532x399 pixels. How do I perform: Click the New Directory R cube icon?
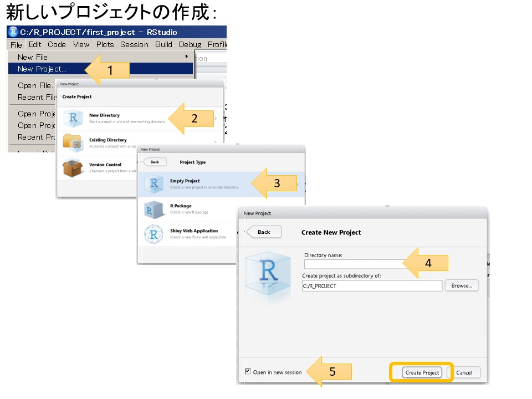pyautogui.click(x=73, y=119)
